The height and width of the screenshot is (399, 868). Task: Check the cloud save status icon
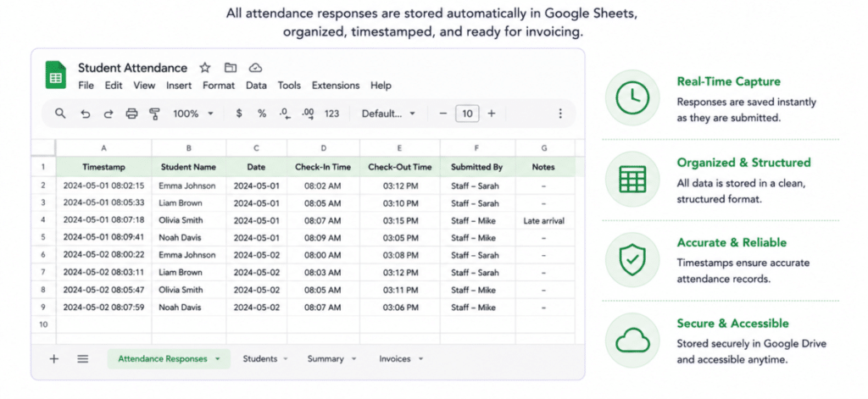point(255,68)
